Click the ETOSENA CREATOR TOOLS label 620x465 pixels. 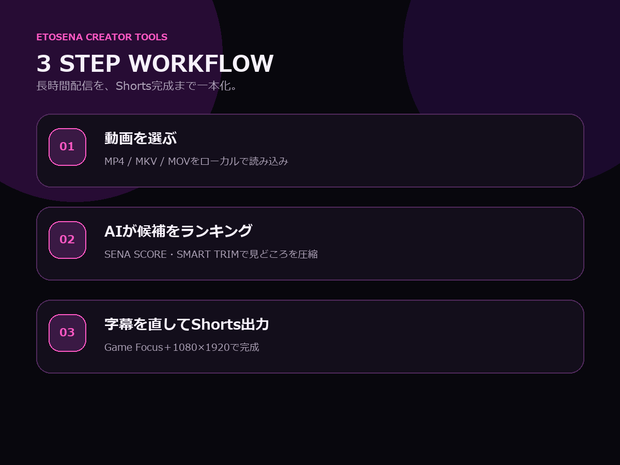[102, 37]
